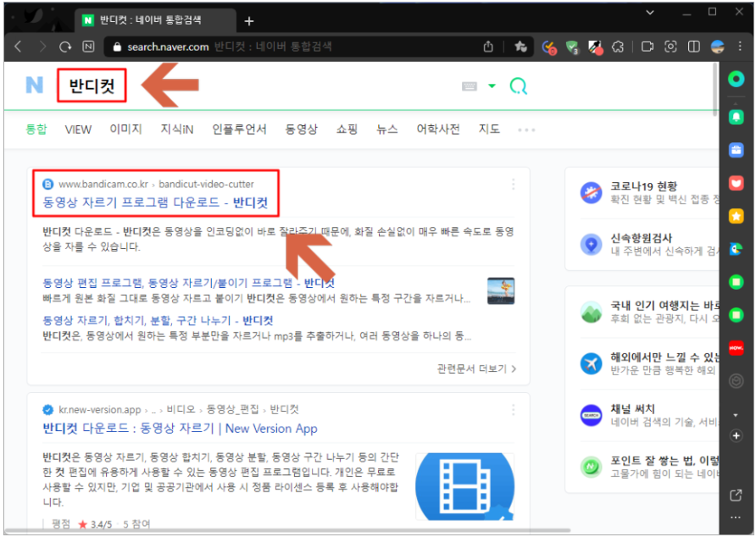This screenshot has height=537, width=756.
Task: Open the extensions puzzle piece icon
Action: pyautogui.click(x=618, y=47)
